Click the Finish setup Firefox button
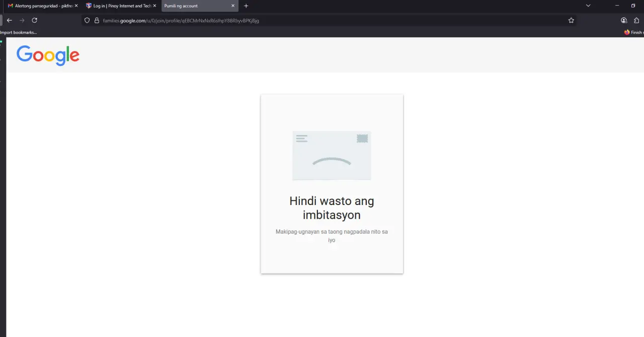The image size is (644, 337). pyautogui.click(x=633, y=32)
